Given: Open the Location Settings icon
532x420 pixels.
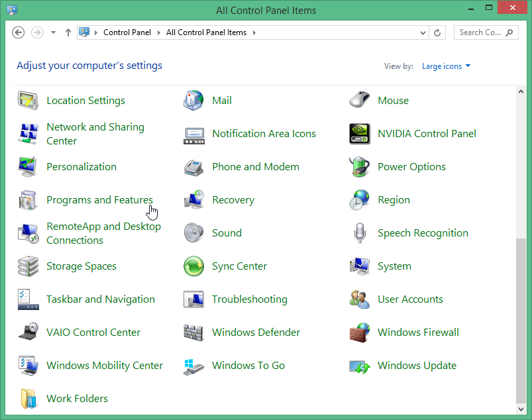Looking at the screenshot, I should 28,101.
